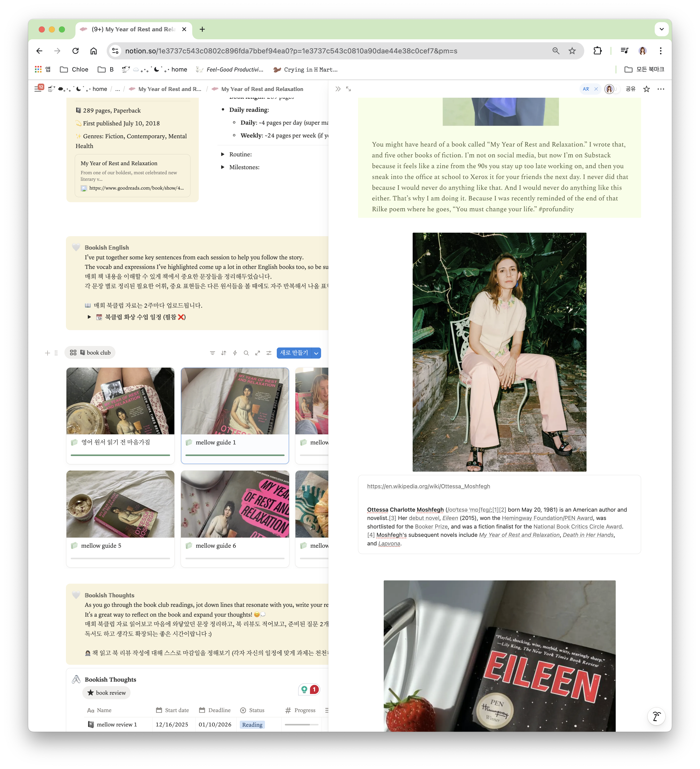Click the sort arrows icon
This screenshot has height=769, width=700.
click(224, 353)
